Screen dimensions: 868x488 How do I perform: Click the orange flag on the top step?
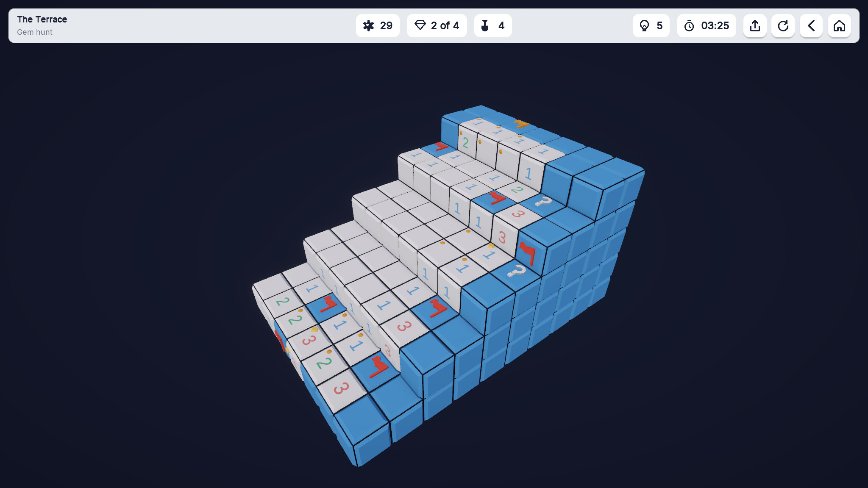(521, 124)
